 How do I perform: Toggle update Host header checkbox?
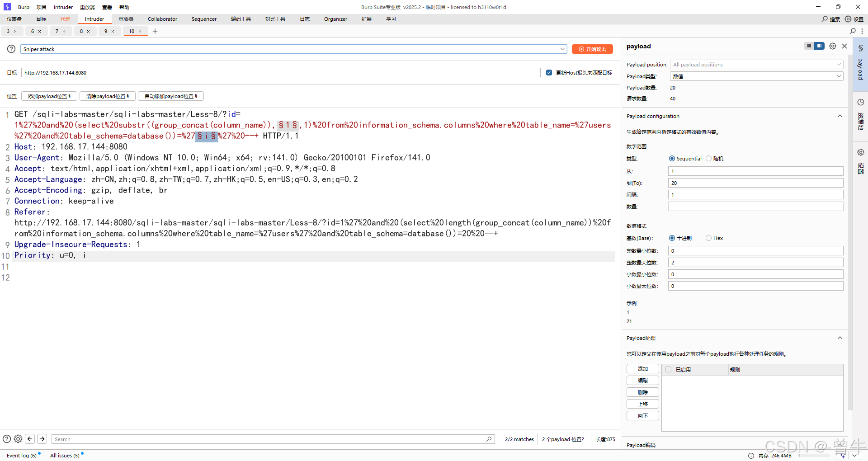coord(549,72)
